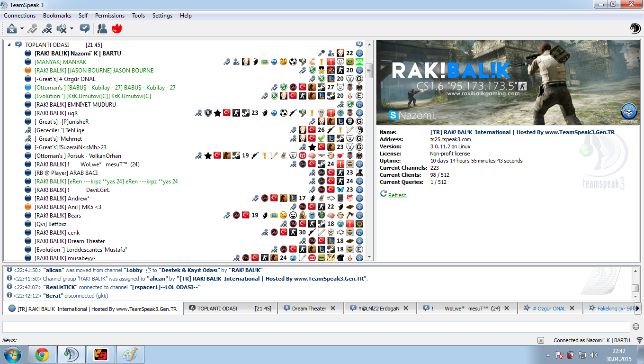Viewport: 644px width, 364px height.
Task: Click the E badge on KsK.Umutovi[C]'s row
Action: [x=359, y=96]
